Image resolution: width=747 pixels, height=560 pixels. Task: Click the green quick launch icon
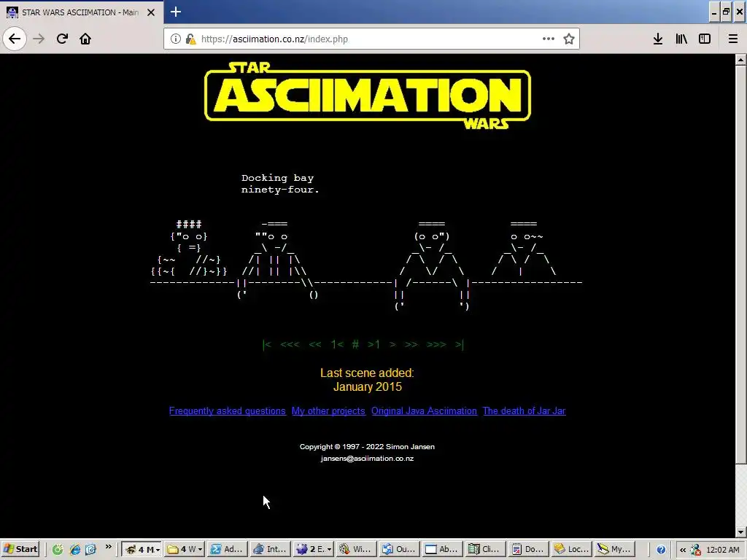58,550
